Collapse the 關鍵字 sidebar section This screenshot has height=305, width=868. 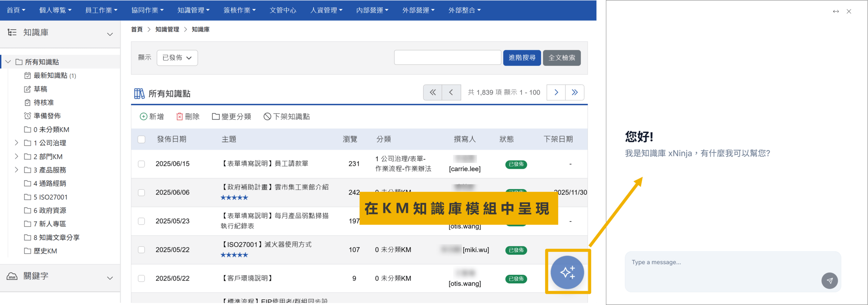(110, 278)
